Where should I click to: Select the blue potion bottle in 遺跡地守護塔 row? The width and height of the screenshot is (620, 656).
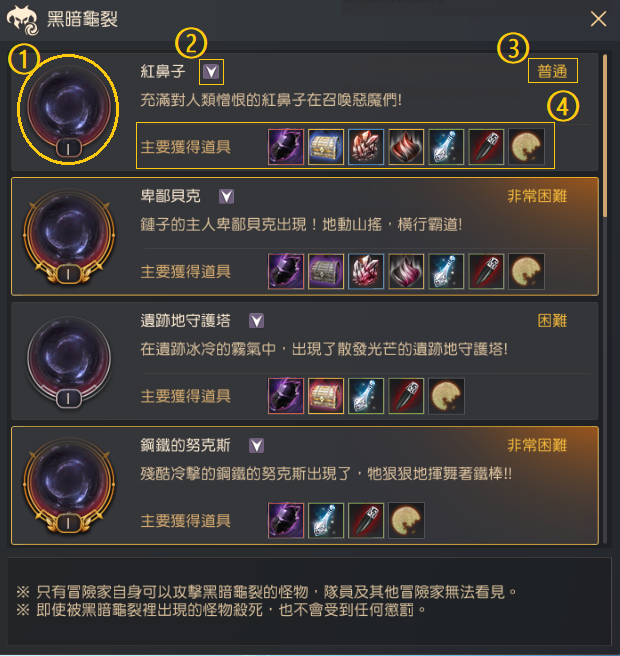pos(366,396)
